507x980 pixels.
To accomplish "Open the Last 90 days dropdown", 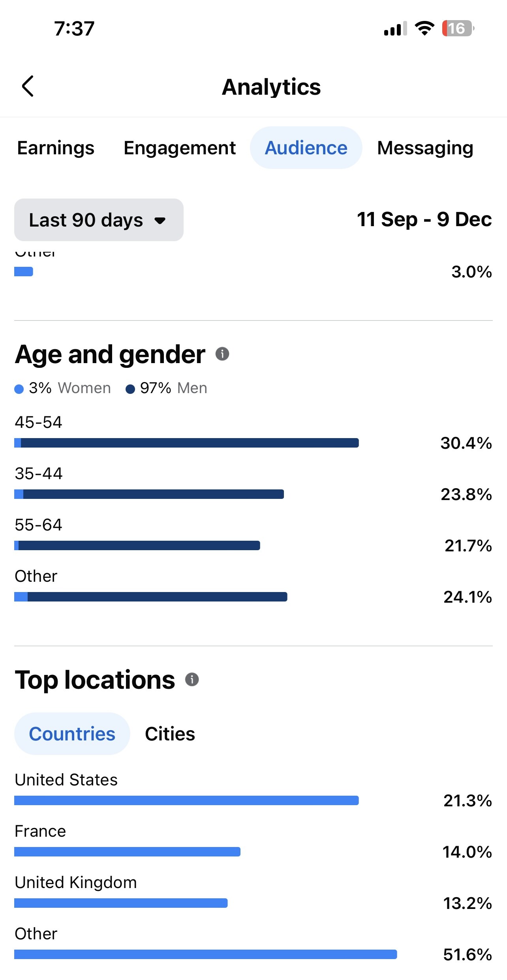I will [99, 220].
